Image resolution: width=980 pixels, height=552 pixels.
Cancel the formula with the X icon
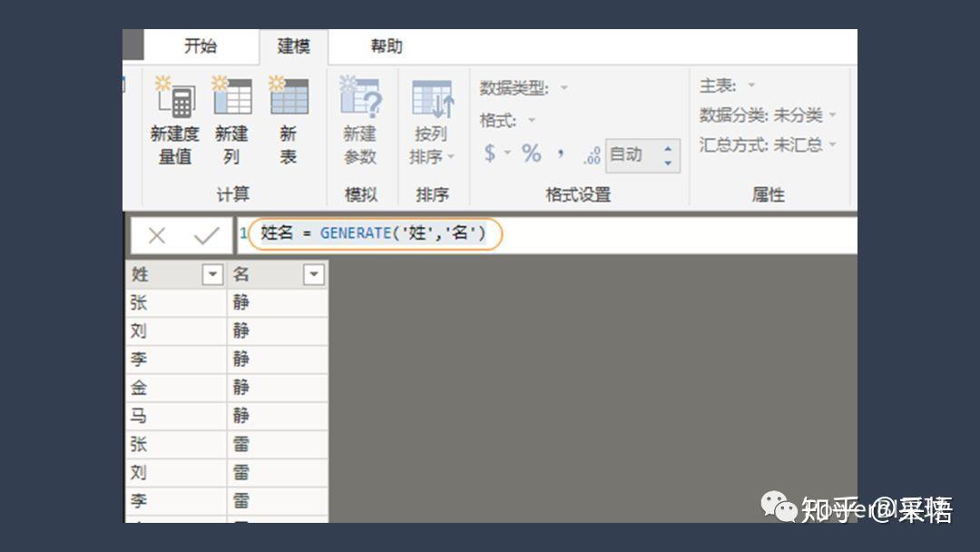tap(157, 236)
